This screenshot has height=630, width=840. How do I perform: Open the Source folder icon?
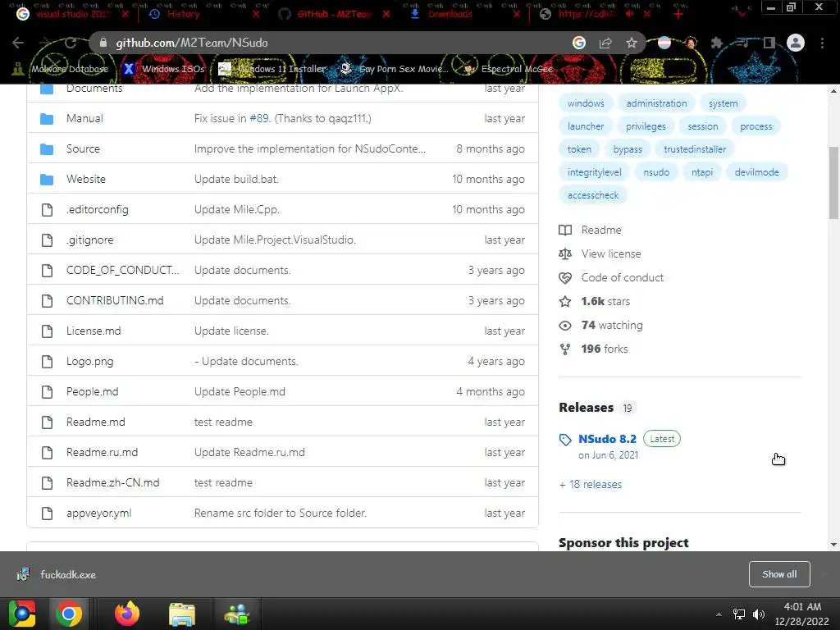pos(47,149)
